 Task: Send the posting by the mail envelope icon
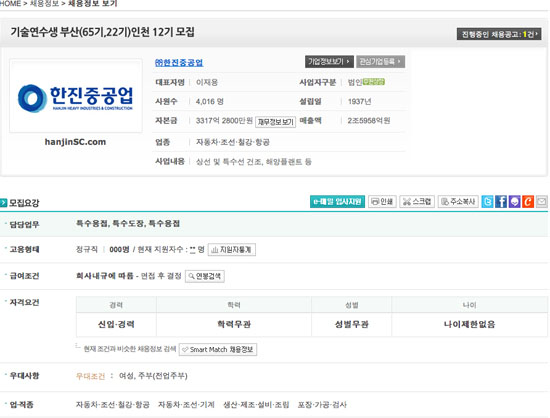click(x=542, y=202)
